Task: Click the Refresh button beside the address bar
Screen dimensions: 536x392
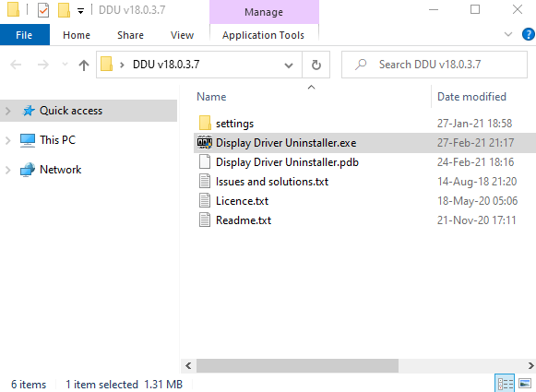Action: click(x=316, y=65)
